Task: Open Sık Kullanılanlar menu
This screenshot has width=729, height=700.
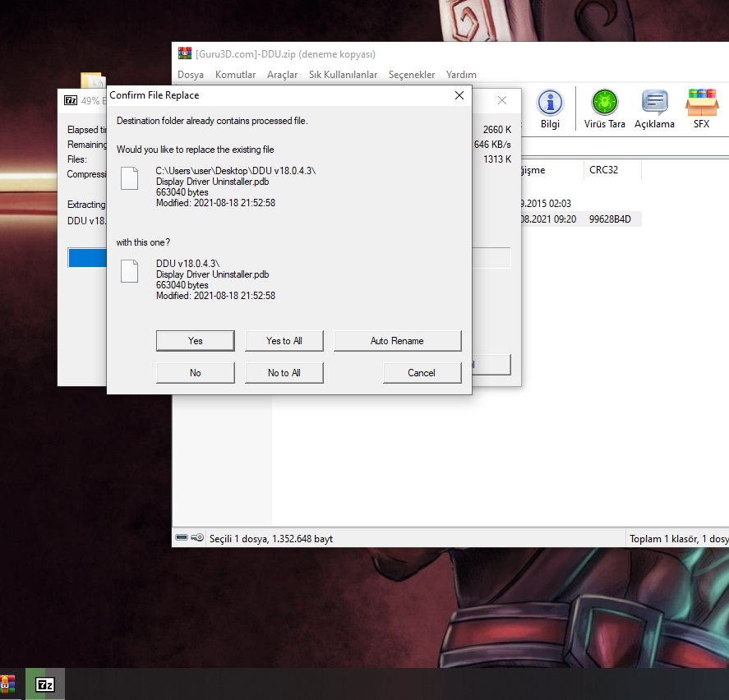Action: [343, 75]
